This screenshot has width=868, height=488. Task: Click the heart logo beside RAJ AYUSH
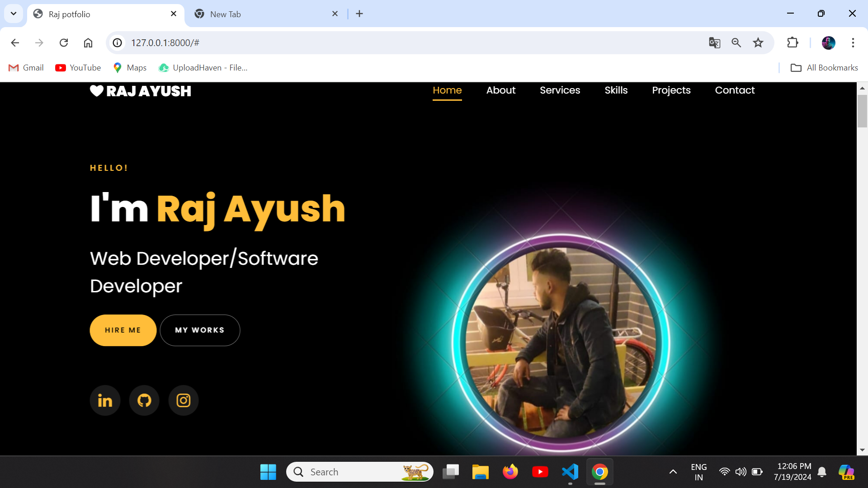[x=97, y=91]
